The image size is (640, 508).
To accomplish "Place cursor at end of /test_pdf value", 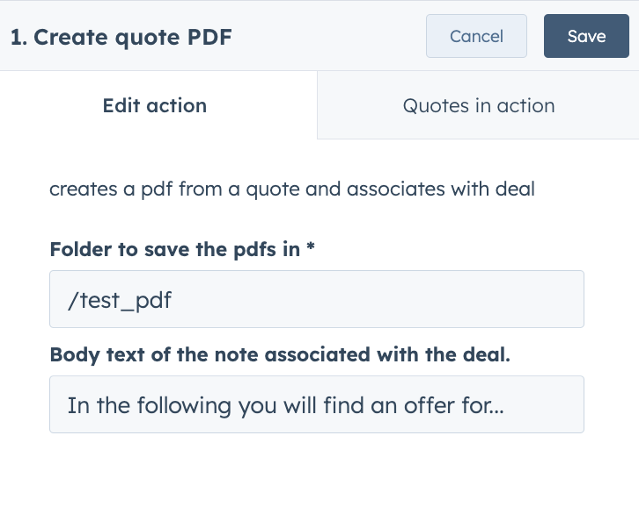I will click(x=173, y=299).
